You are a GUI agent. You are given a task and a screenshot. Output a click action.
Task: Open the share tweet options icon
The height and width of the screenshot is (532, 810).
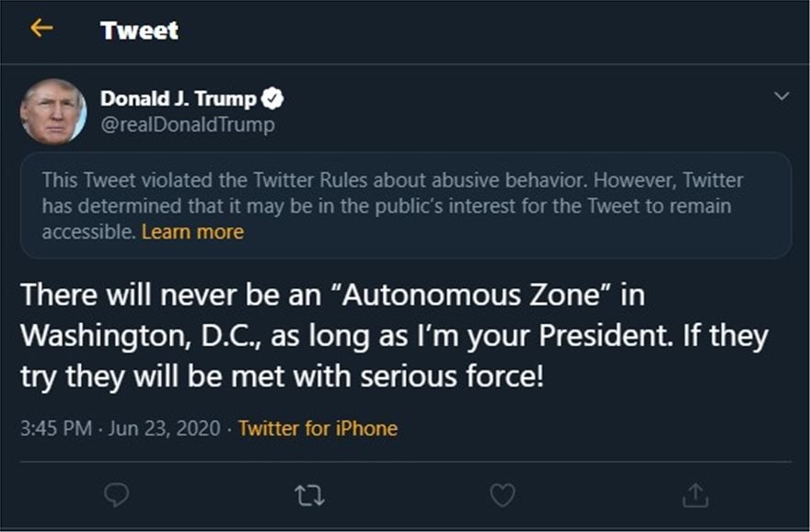click(x=694, y=496)
